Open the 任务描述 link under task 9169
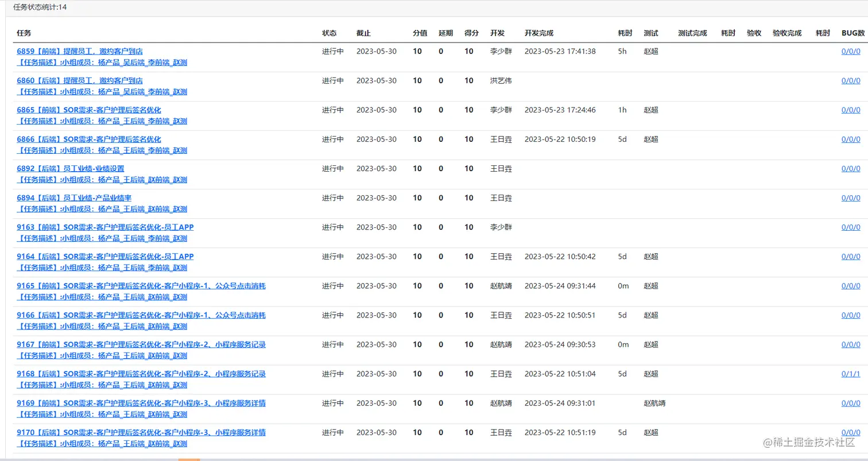This screenshot has height=461, width=868. click(x=102, y=414)
